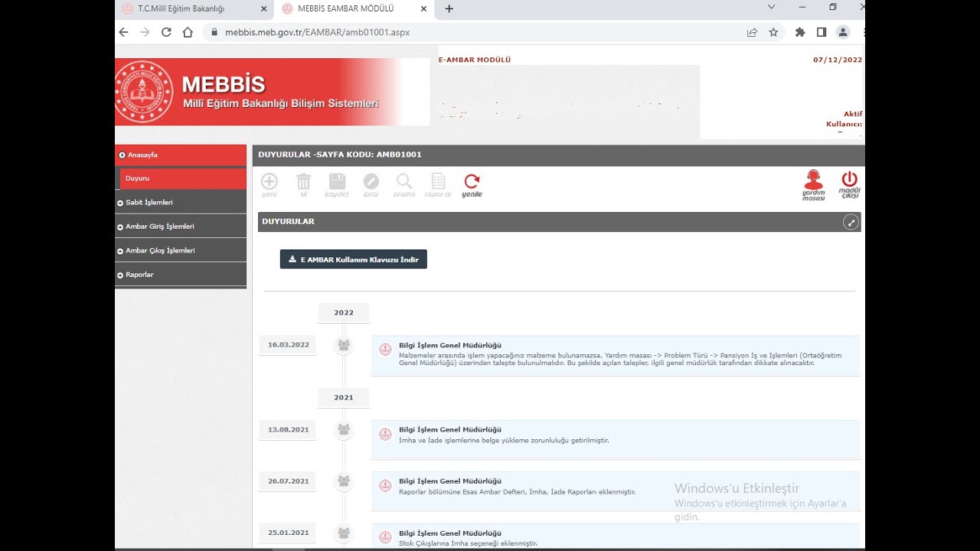The height and width of the screenshot is (551, 980).
Task: Click the 13.08.2021 date label
Action: point(288,429)
